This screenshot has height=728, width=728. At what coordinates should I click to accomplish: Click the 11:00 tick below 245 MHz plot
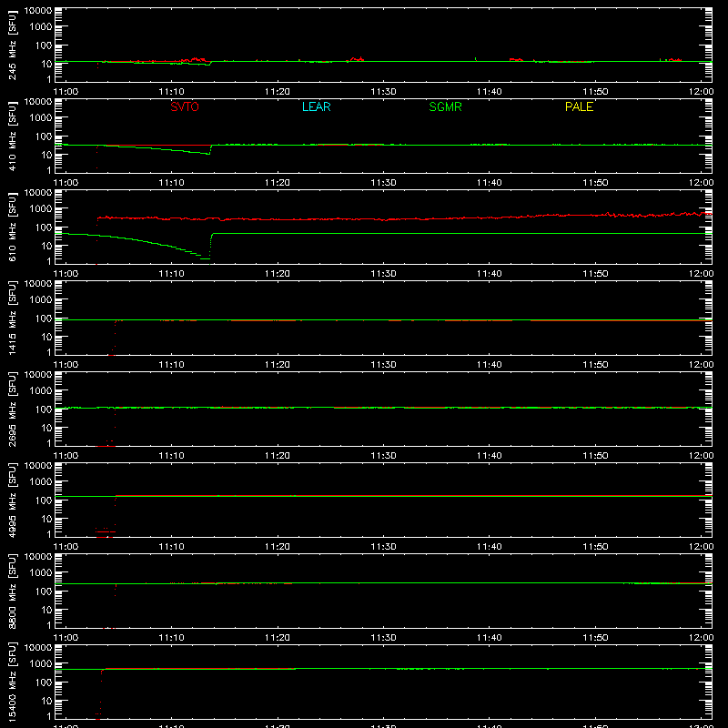click(x=66, y=92)
